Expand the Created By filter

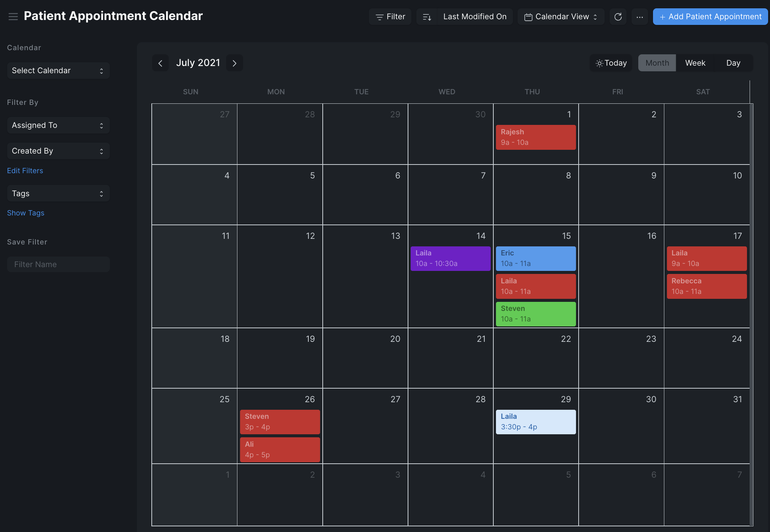(58, 151)
